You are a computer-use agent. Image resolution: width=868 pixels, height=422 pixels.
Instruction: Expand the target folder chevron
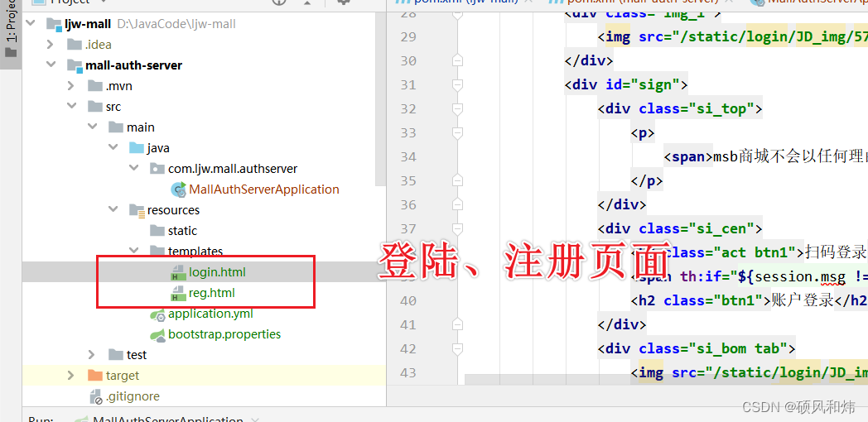click(x=70, y=376)
